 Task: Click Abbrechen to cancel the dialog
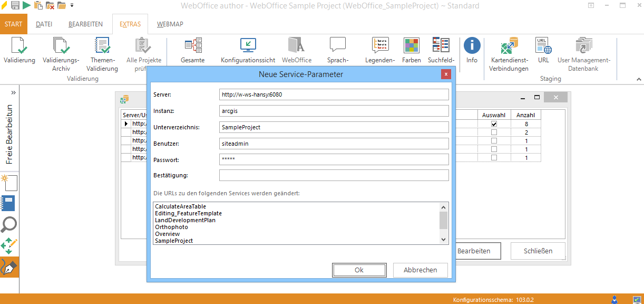pos(420,270)
